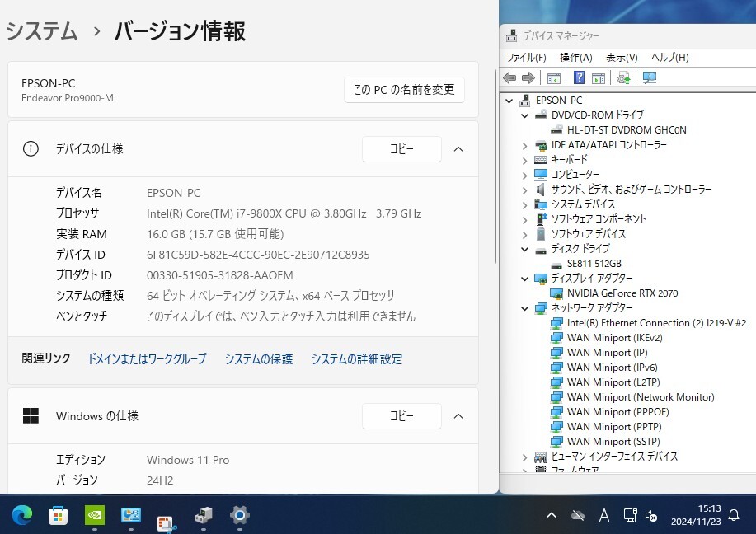
Task: Select SE811 512GB disk drive
Action: [594, 264]
